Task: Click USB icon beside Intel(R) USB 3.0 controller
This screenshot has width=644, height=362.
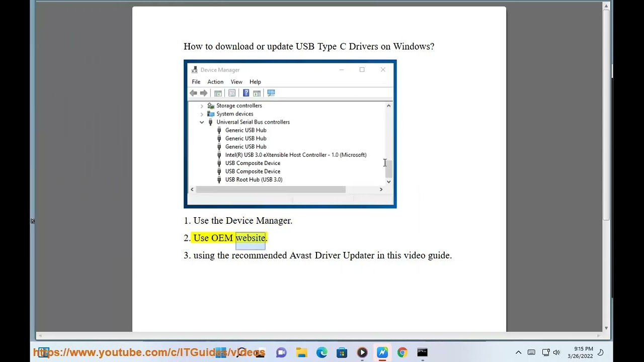Action: (x=219, y=155)
